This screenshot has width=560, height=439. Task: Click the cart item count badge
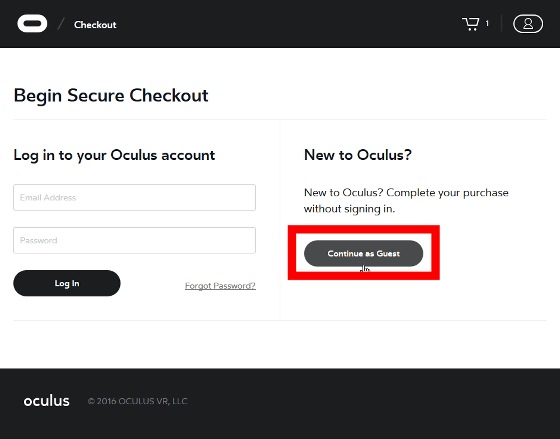tap(487, 24)
